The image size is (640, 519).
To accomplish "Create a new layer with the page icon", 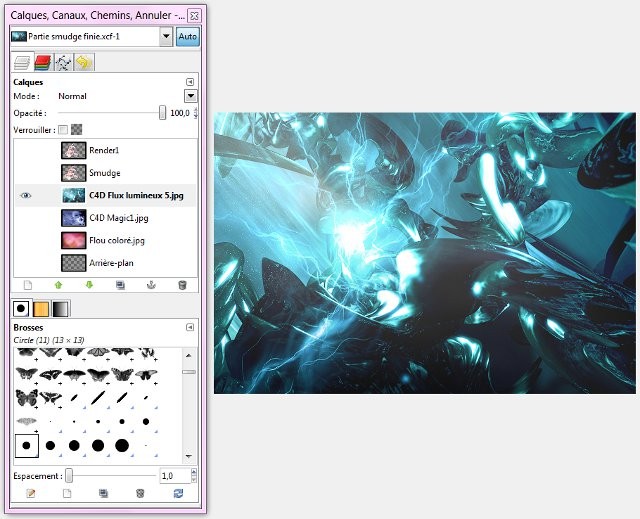I will (28, 285).
